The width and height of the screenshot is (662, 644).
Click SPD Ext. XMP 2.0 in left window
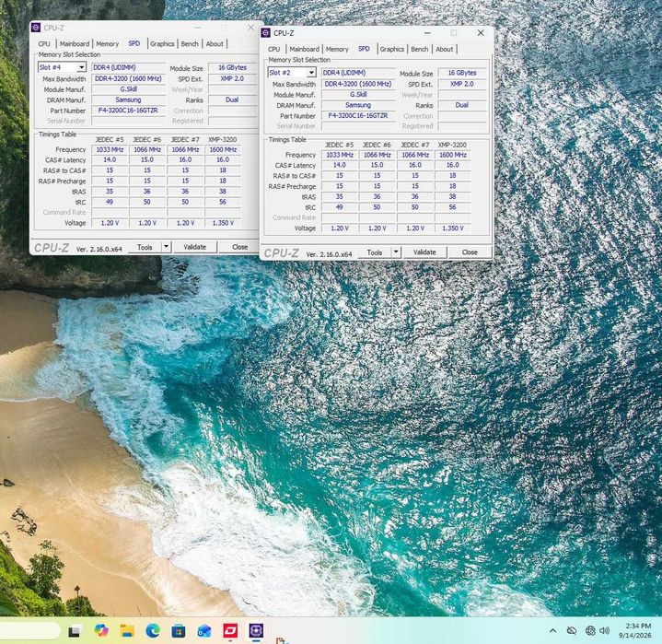pyautogui.click(x=232, y=78)
